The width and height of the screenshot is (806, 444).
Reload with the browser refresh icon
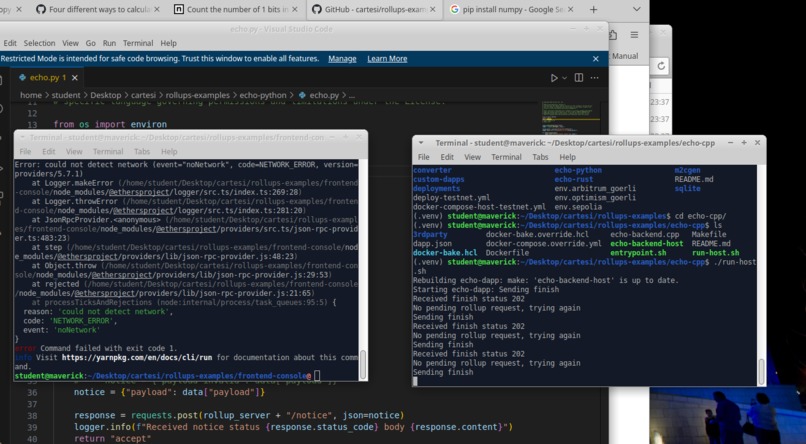click(661, 66)
